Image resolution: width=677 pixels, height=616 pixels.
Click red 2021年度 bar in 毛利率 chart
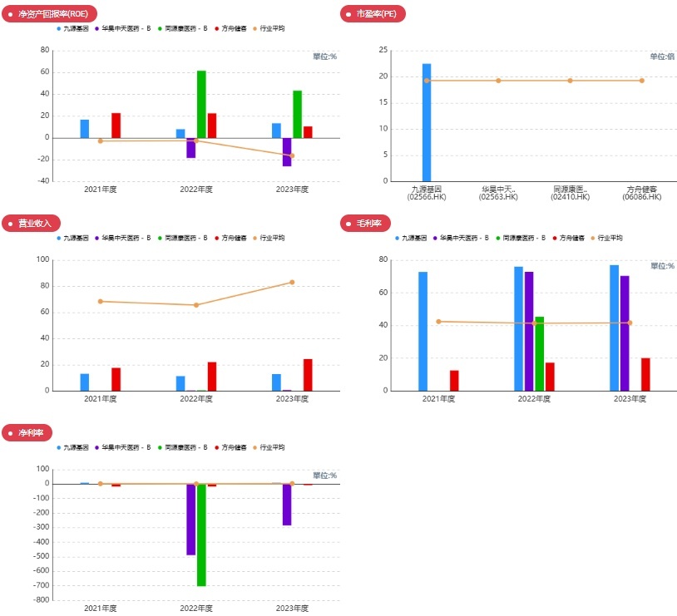pos(454,381)
